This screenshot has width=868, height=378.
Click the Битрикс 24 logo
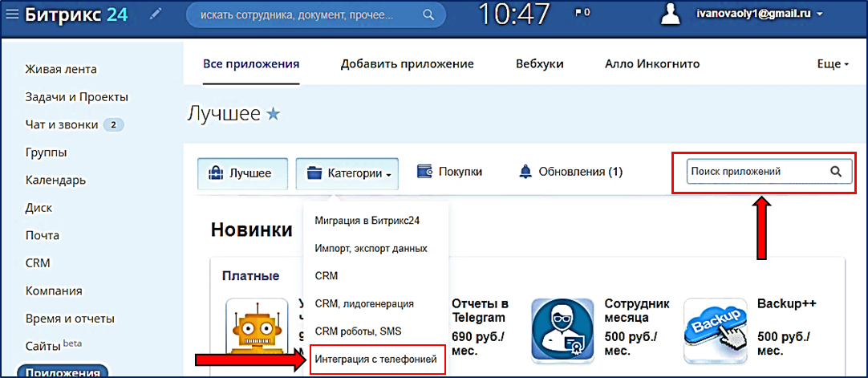[x=77, y=15]
